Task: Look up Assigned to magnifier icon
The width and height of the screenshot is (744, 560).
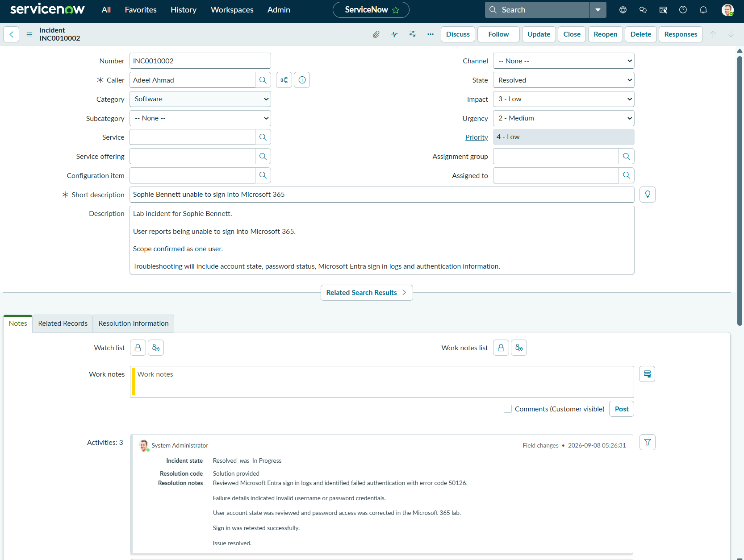Action: coord(627,175)
